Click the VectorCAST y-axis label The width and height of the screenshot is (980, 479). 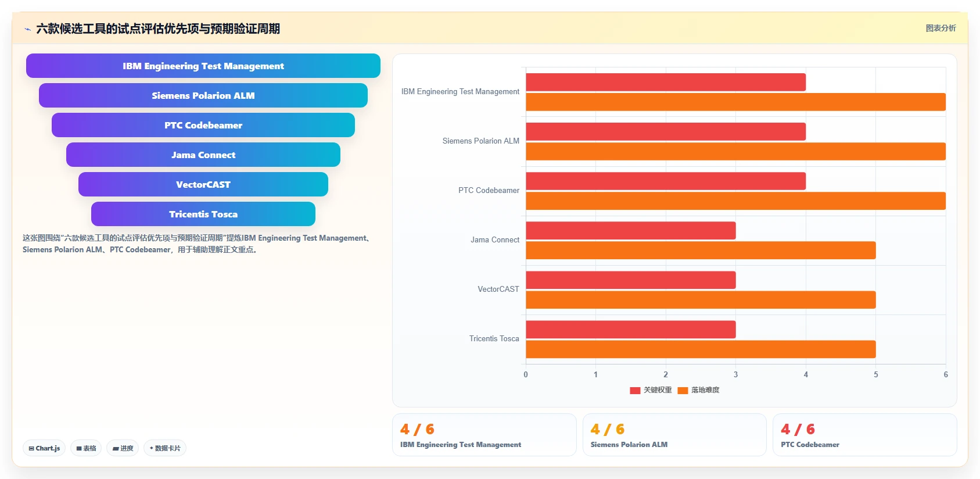pyautogui.click(x=498, y=289)
